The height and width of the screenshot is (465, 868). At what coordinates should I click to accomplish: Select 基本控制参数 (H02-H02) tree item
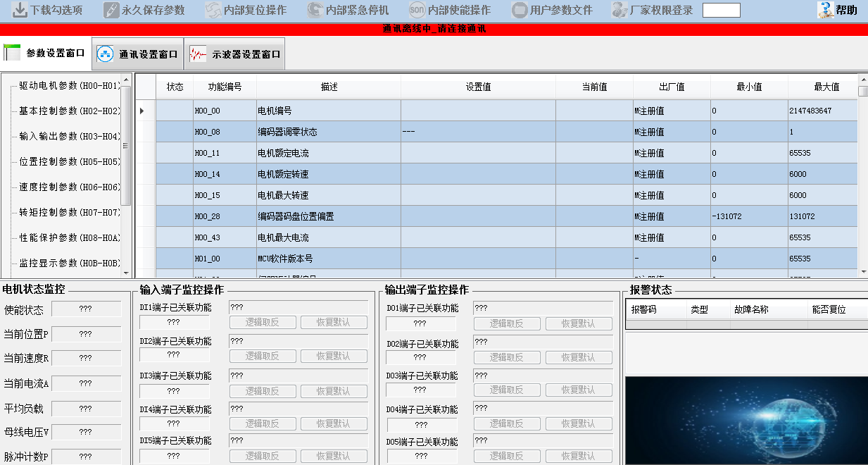(70, 111)
